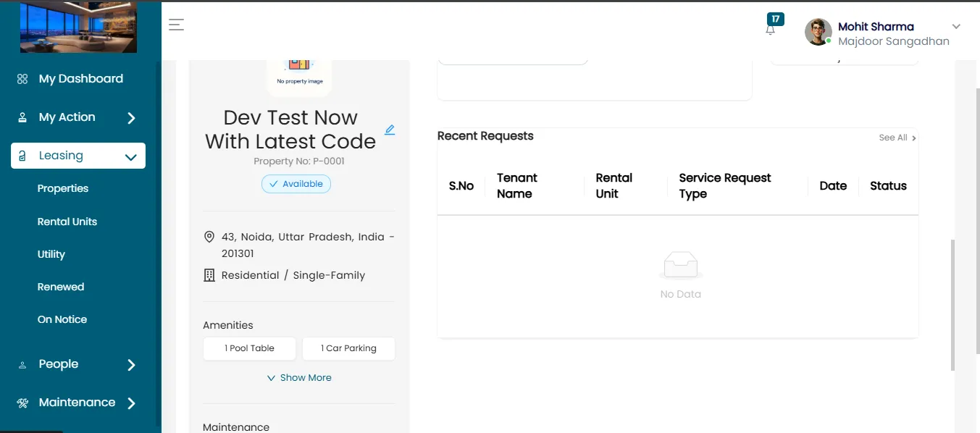Select the Utility menu item
The width and height of the screenshot is (980, 433).
(51, 254)
